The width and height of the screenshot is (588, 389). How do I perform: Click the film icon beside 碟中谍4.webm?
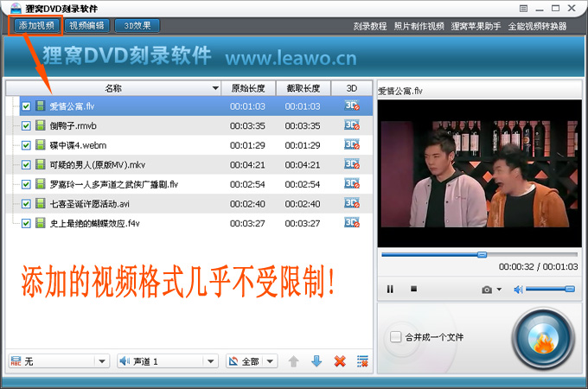click(x=40, y=144)
